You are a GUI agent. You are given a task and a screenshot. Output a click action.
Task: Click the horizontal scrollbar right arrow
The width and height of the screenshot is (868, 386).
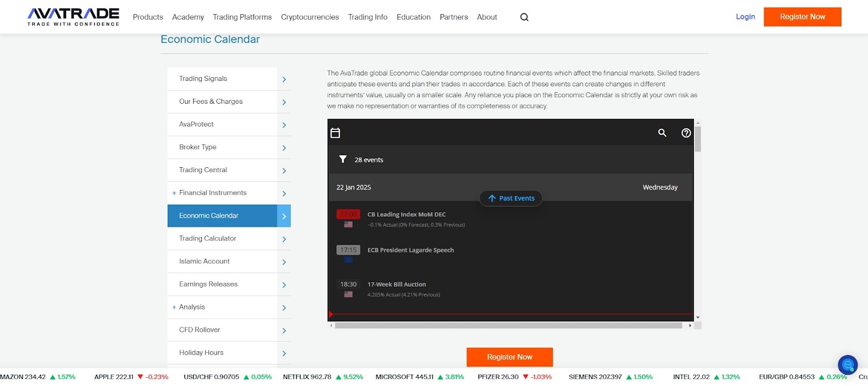(690, 326)
